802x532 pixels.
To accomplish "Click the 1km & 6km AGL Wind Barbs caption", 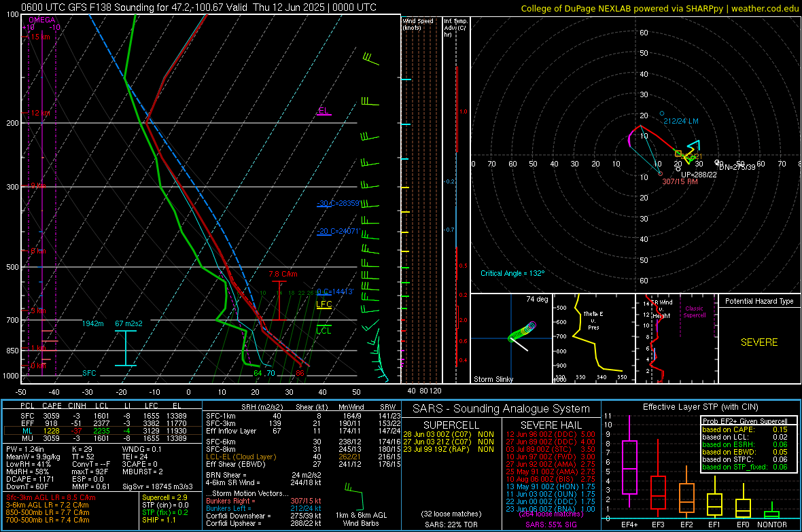I will [361, 519].
